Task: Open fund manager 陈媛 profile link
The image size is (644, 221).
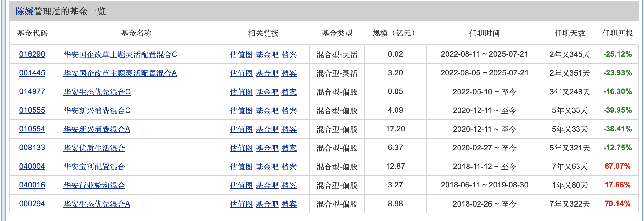Action: tap(25, 12)
